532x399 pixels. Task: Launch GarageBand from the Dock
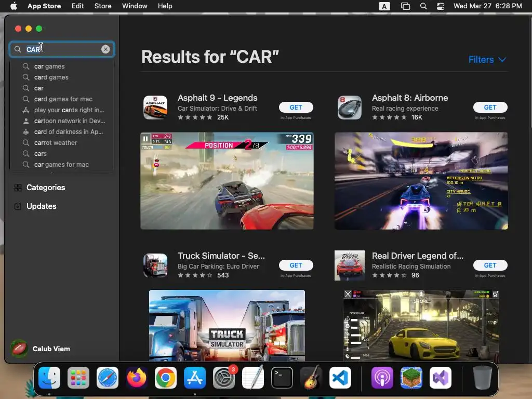(311, 377)
